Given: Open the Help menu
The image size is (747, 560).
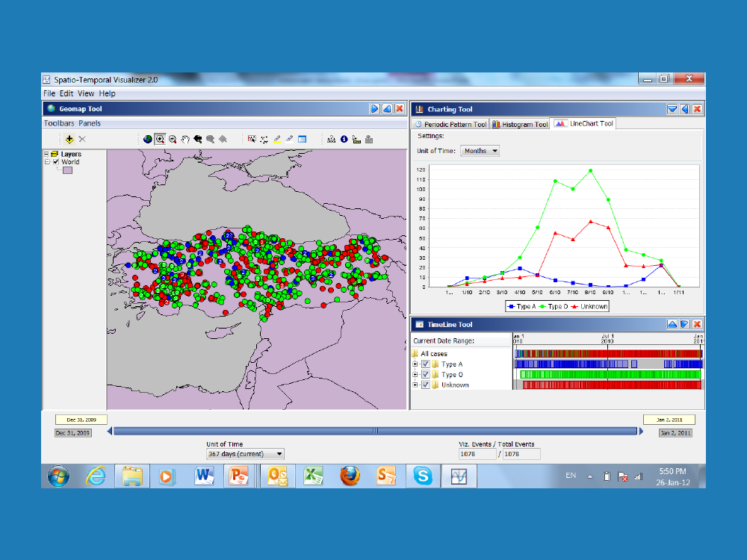Looking at the screenshot, I should click(107, 93).
